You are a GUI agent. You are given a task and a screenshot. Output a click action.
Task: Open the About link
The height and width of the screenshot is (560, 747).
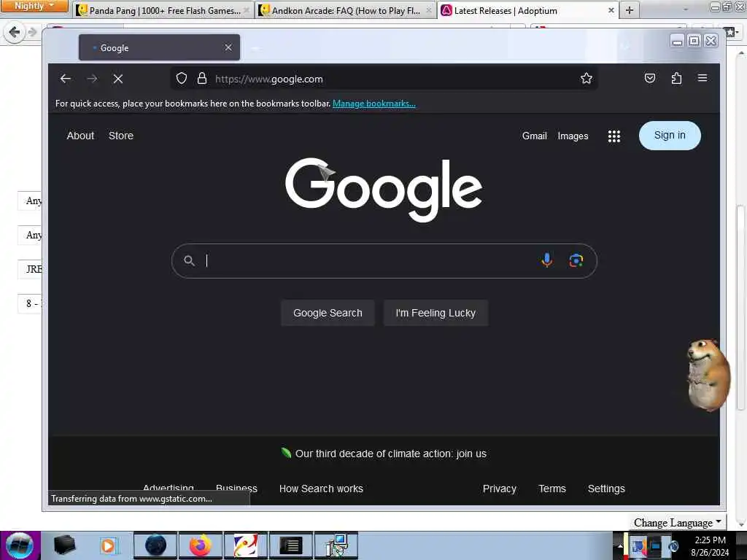pyautogui.click(x=80, y=136)
